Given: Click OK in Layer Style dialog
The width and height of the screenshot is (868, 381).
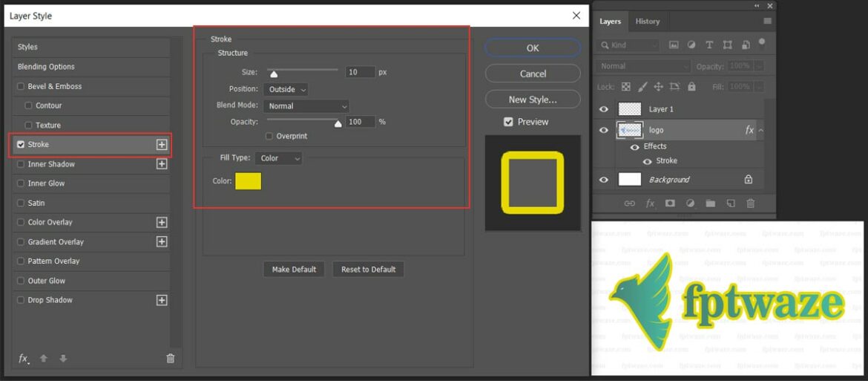Looking at the screenshot, I should tap(533, 48).
